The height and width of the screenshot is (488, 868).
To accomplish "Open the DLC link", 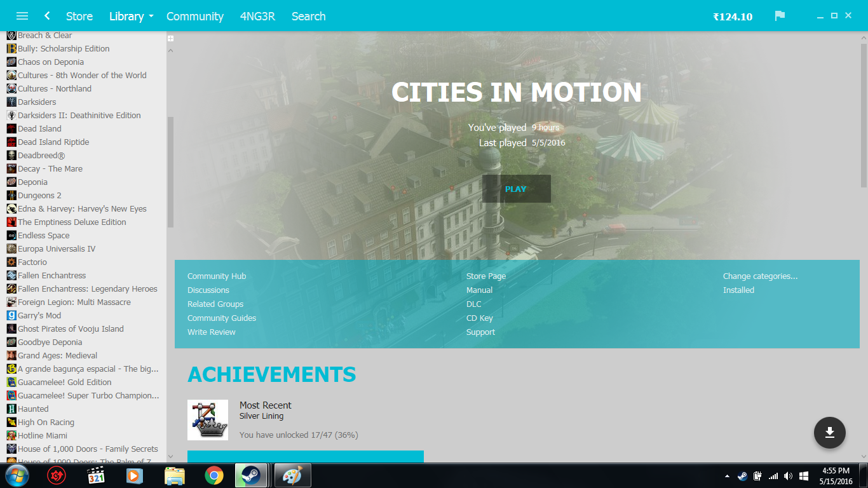I will [x=474, y=304].
